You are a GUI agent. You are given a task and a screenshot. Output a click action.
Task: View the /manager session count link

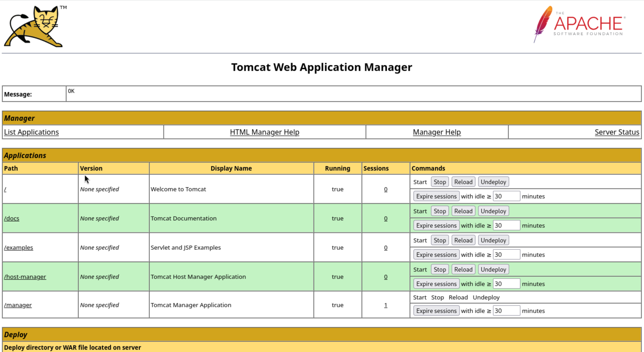click(386, 305)
